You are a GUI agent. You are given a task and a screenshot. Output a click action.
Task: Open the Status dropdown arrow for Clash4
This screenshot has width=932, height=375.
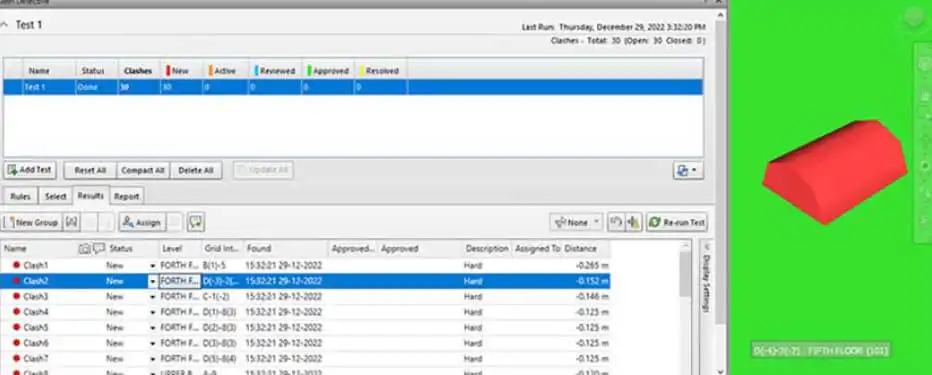(x=153, y=312)
